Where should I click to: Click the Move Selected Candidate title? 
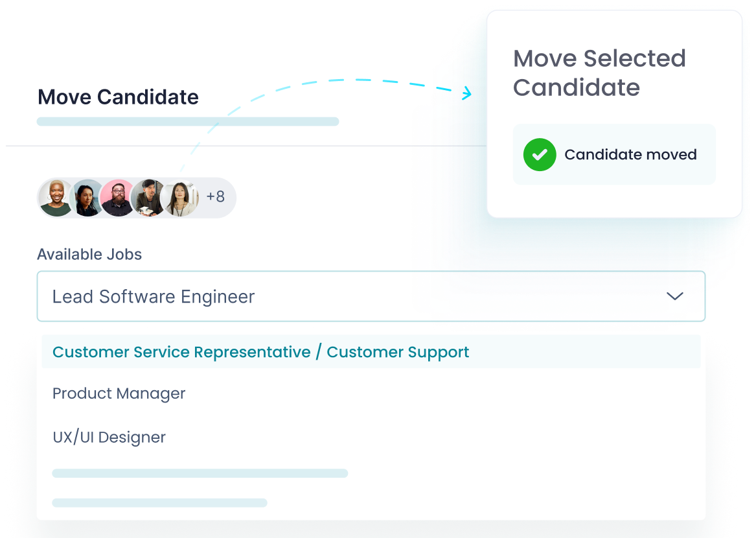point(599,73)
